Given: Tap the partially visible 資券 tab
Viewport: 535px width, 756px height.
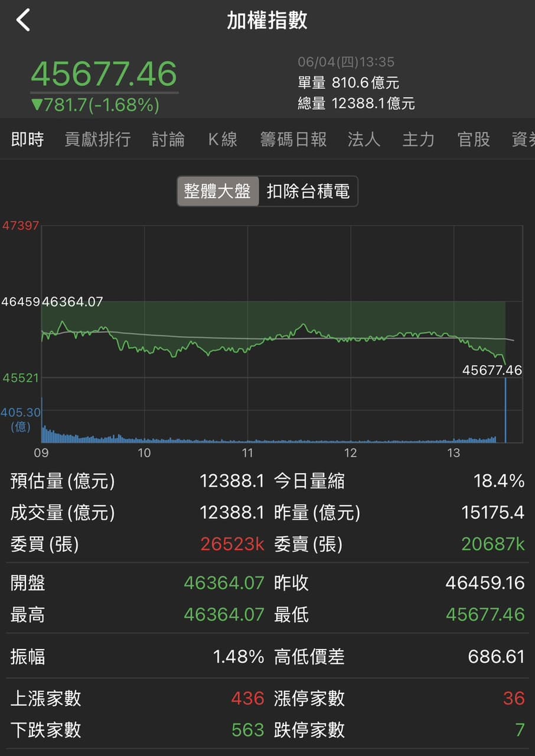Looking at the screenshot, I should click(x=523, y=139).
